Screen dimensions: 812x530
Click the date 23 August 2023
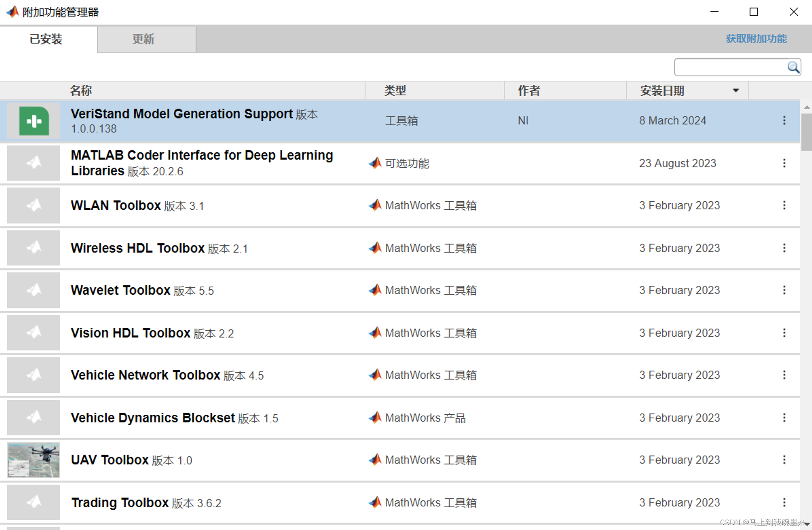click(678, 163)
